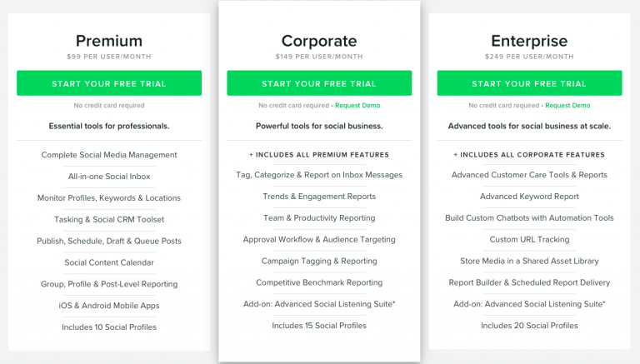Click the Competitive Benchmark Reporting feature
Screen dimensions: 640x364
click(x=319, y=282)
